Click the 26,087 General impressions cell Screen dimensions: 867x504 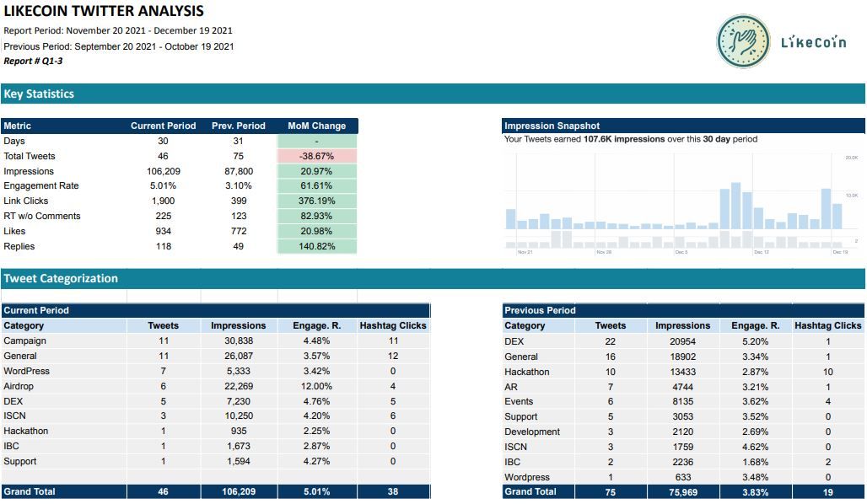tap(239, 356)
